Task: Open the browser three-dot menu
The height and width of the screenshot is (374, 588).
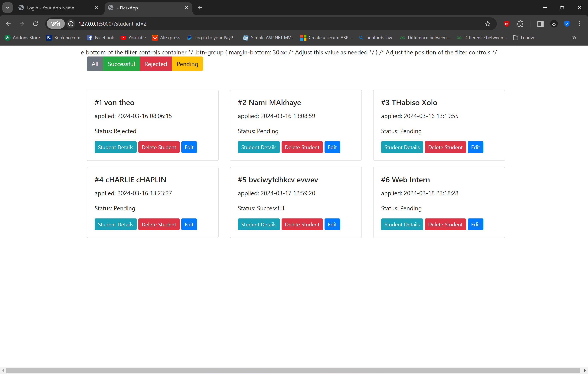Action: point(580,24)
